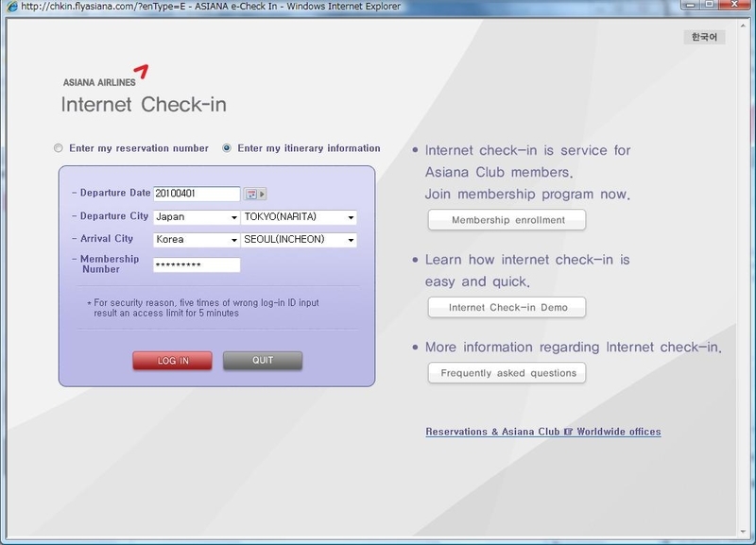
Task: Open Membership enrollment
Action: click(507, 220)
